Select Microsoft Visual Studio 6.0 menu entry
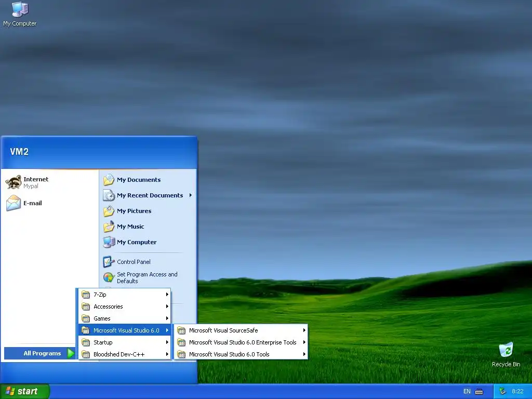 pos(125,330)
